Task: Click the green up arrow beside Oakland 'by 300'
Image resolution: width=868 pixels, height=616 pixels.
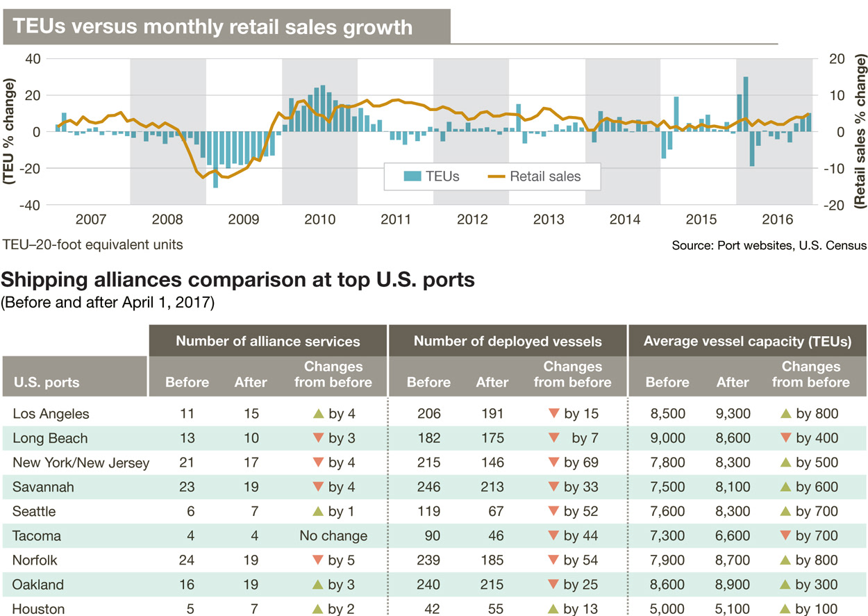Action: coord(785,585)
